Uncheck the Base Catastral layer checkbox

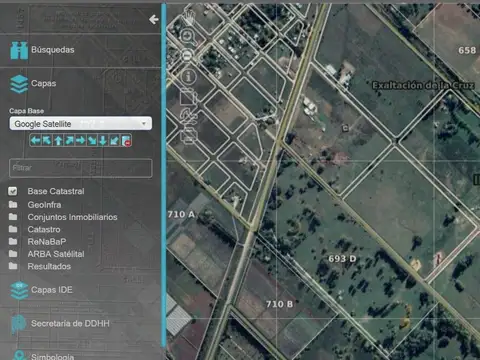[13, 191]
